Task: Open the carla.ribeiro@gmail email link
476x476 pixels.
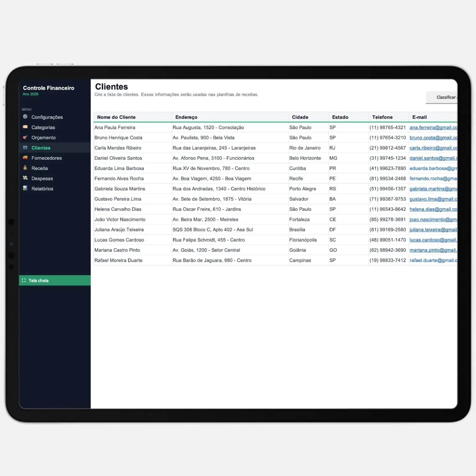Action: [433, 148]
